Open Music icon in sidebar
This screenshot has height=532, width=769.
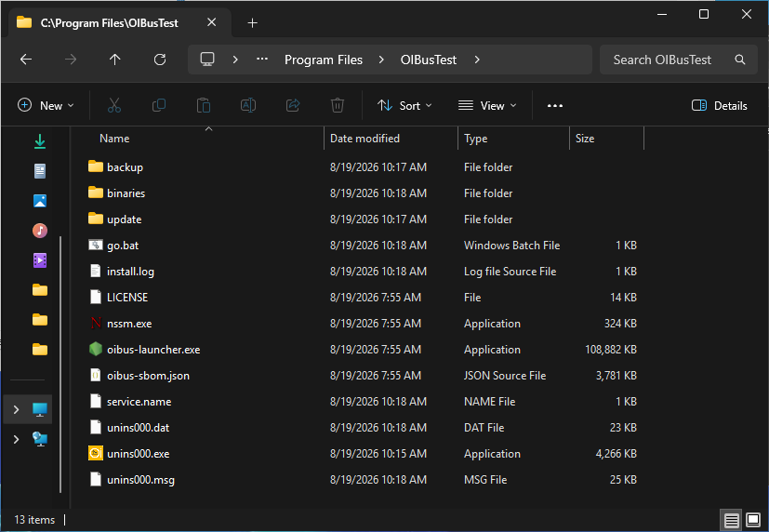tap(40, 231)
